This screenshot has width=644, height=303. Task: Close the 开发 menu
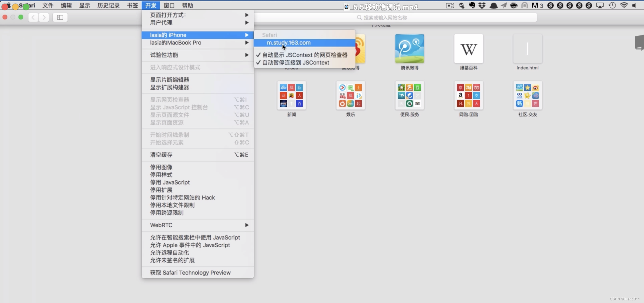click(151, 5)
